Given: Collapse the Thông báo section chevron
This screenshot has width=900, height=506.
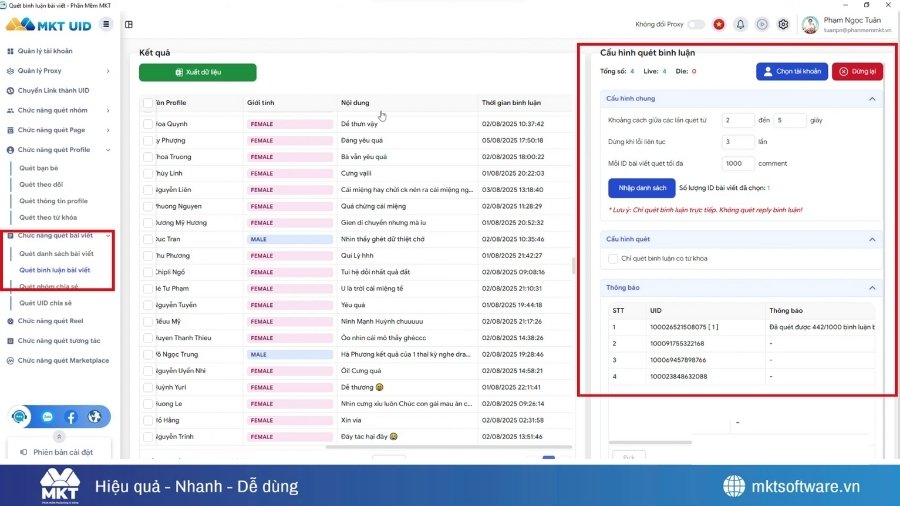Looking at the screenshot, I should click(x=872, y=288).
